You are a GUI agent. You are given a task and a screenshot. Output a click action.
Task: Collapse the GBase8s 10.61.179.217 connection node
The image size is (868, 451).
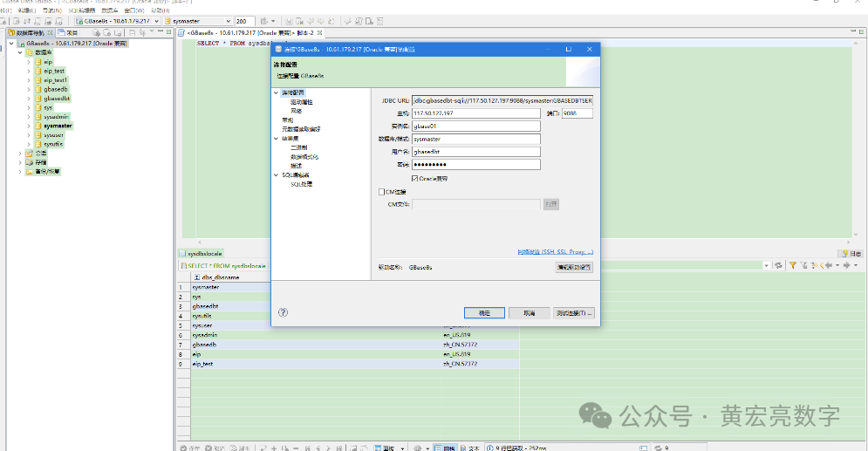tap(11, 43)
